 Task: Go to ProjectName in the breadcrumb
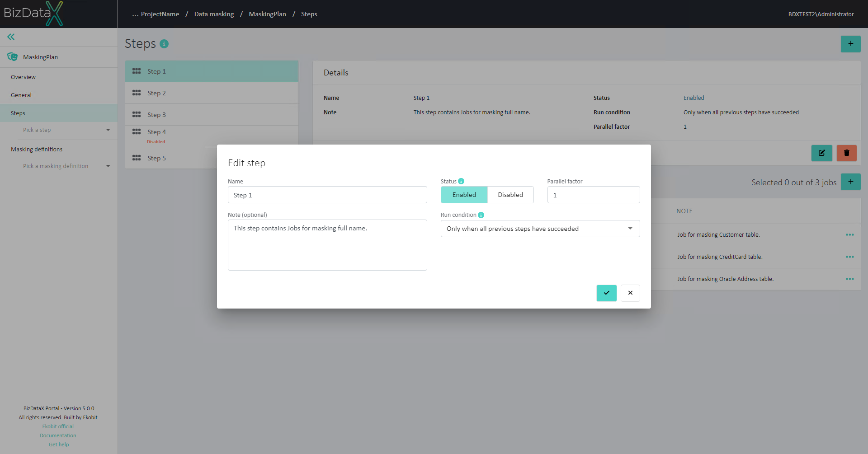point(160,14)
